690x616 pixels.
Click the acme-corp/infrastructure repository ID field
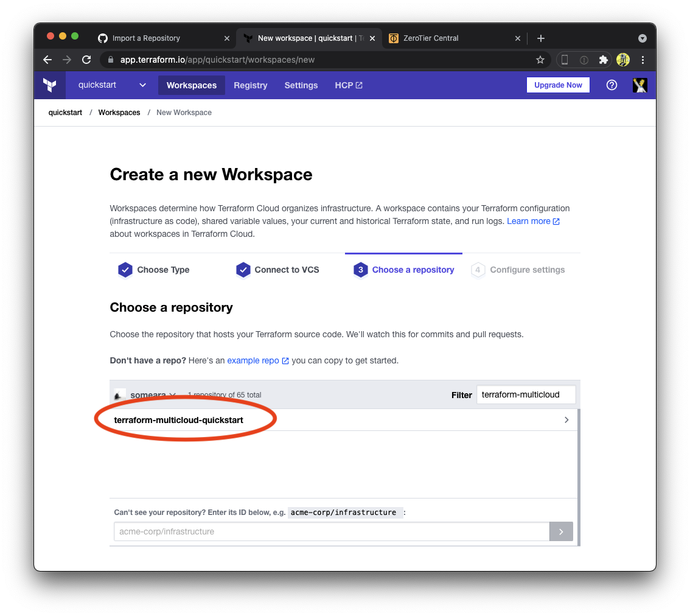pos(332,531)
